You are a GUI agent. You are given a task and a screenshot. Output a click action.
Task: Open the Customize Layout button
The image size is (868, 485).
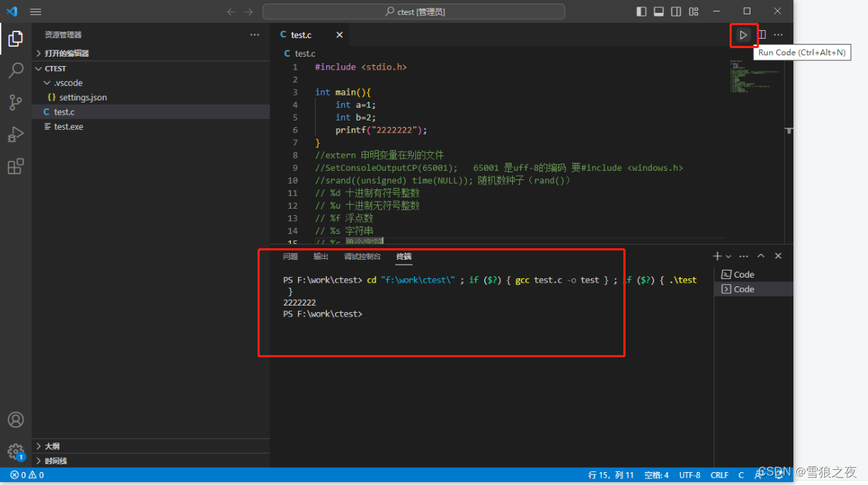pos(694,11)
